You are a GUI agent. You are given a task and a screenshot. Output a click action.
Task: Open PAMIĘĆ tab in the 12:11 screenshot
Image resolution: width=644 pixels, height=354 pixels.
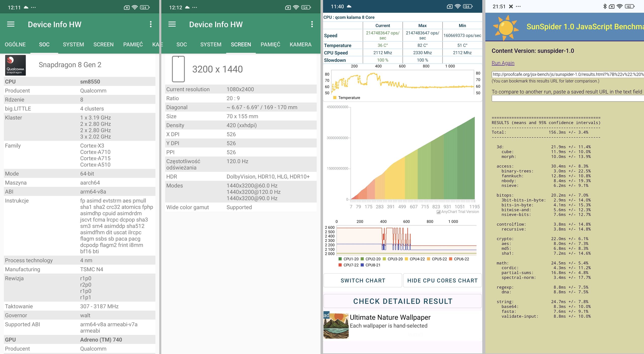coord(133,45)
